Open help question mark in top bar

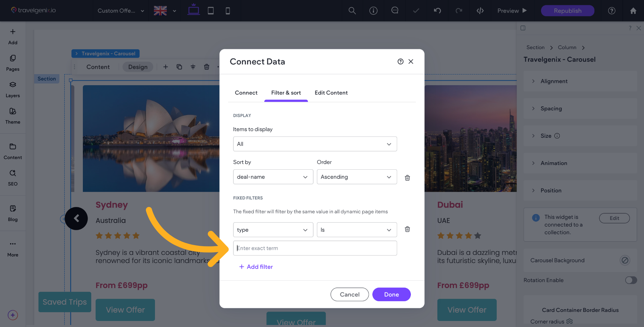[x=612, y=11]
